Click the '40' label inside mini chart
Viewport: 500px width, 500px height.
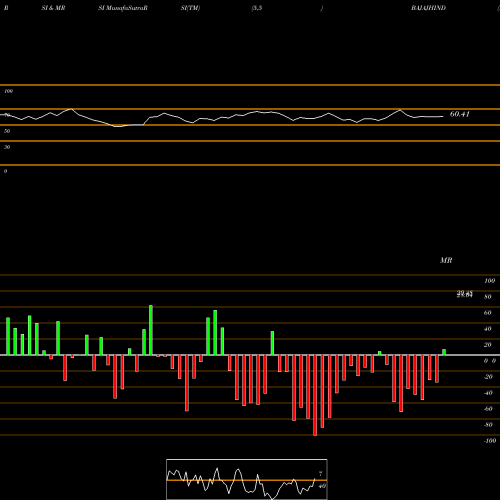(x=322, y=486)
